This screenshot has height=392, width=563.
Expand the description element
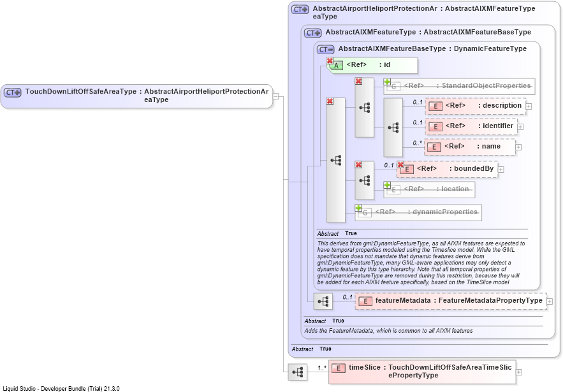click(x=529, y=106)
